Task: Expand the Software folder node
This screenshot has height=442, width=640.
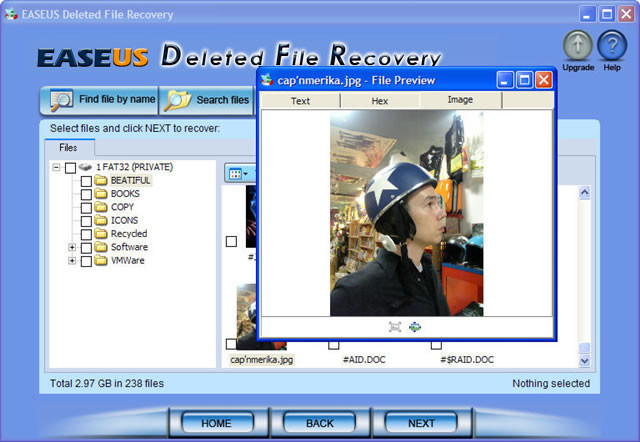Action: (72, 247)
